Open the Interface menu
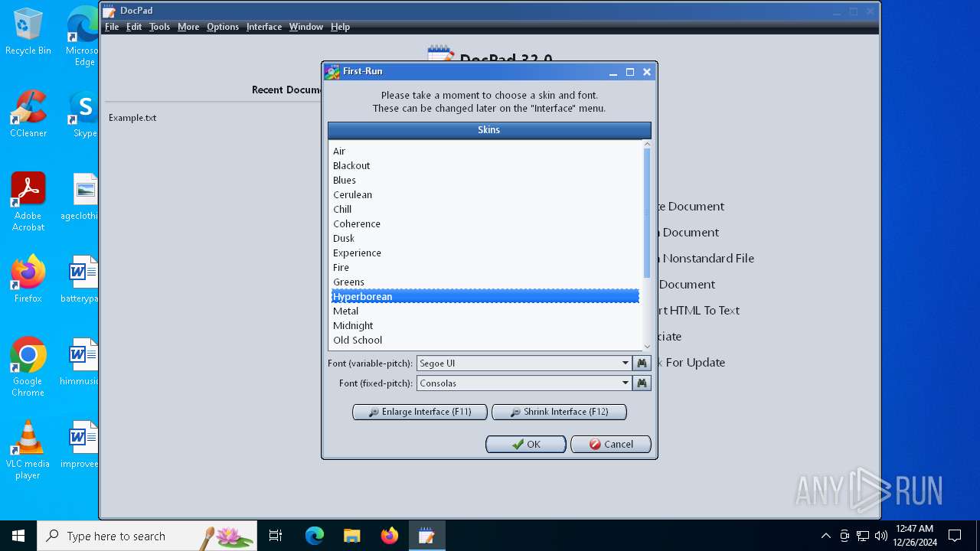Image resolution: width=980 pixels, height=551 pixels. pyautogui.click(x=264, y=27)
